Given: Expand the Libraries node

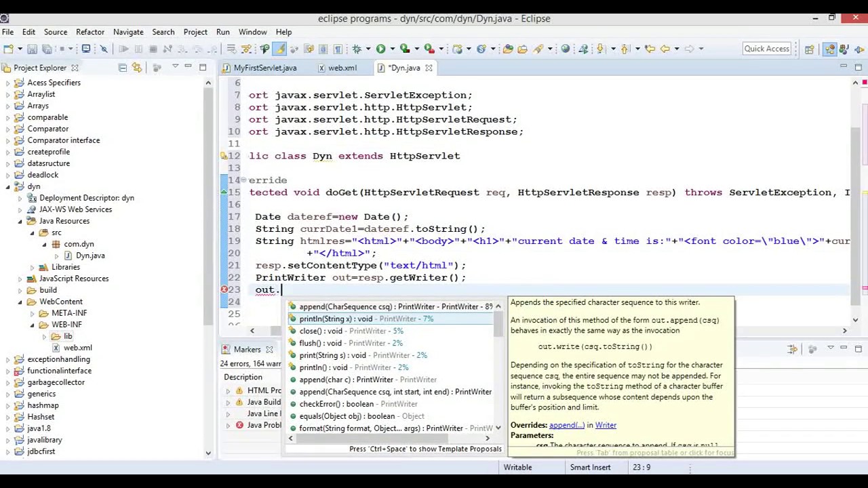Looking at the screenshot, I should [x=32, y=267].
